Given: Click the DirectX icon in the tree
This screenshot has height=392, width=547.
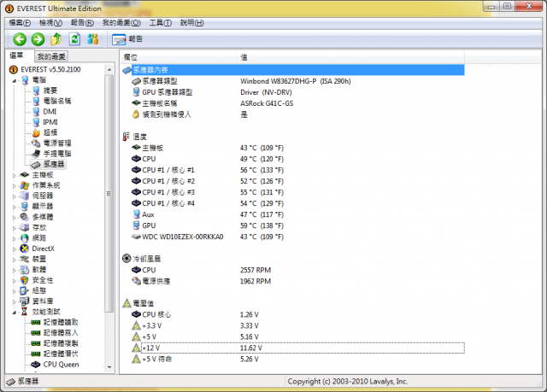Looking at the screenshot, I should (25, 249).
